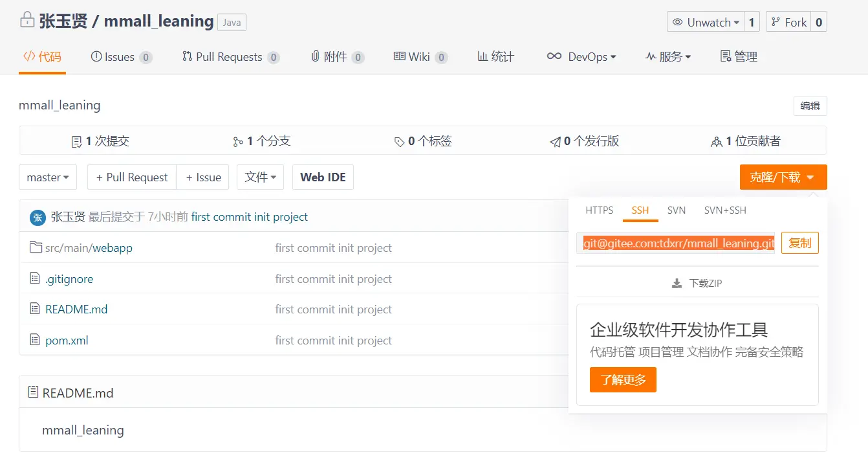
Task: Open 1 次提交 commits link
Action: [100, 141]
